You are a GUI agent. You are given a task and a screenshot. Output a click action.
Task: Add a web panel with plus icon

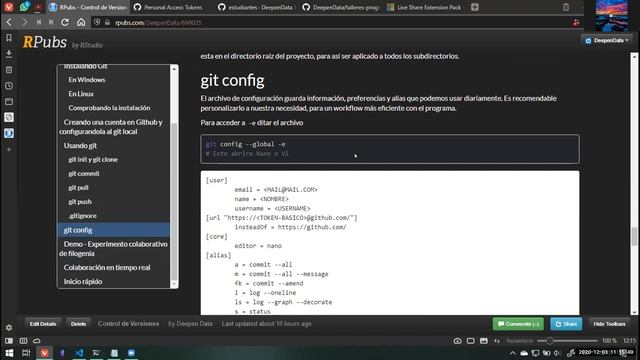[9, 149]
